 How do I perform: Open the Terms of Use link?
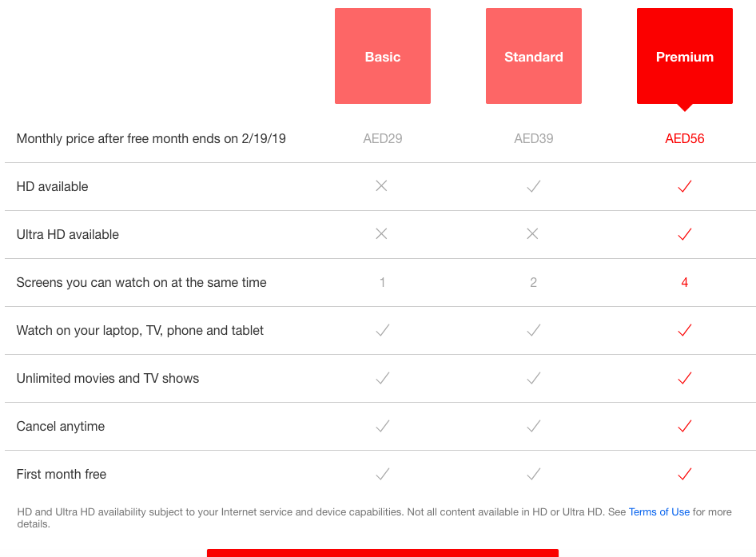coord(659,512)
